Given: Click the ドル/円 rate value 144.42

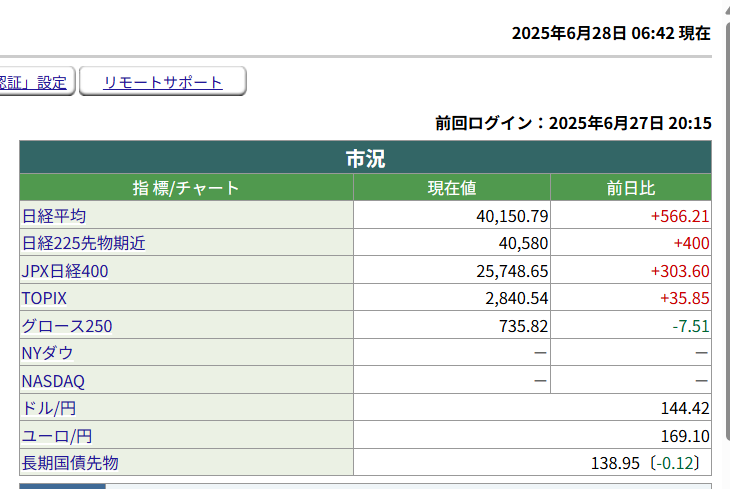Looking at the screenshot, I should coord(686,408).
